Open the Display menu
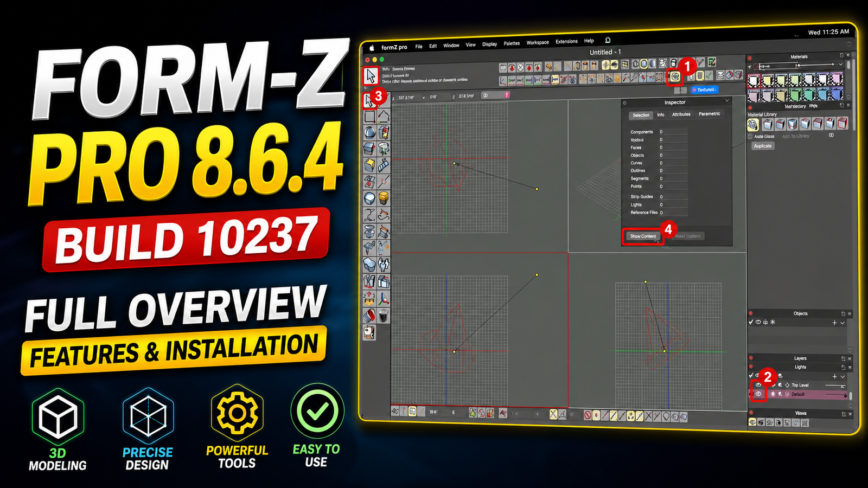The width and height of the screenshot is (868, 488). coord(489,44)
